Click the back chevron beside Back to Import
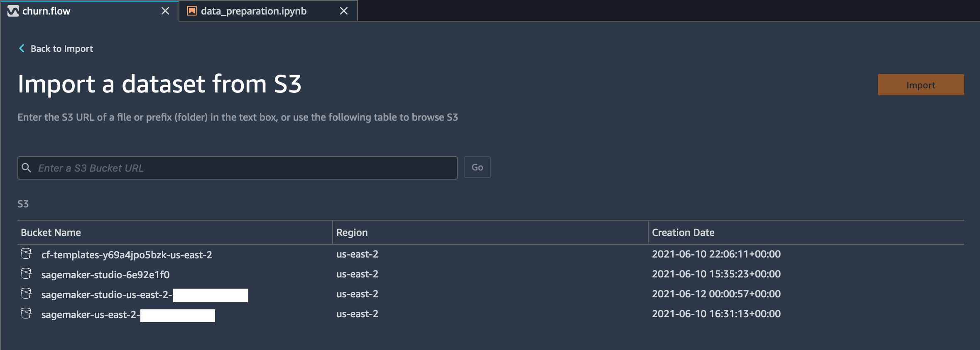The height and width of the screenshot is (350, 980). (22, 49)
